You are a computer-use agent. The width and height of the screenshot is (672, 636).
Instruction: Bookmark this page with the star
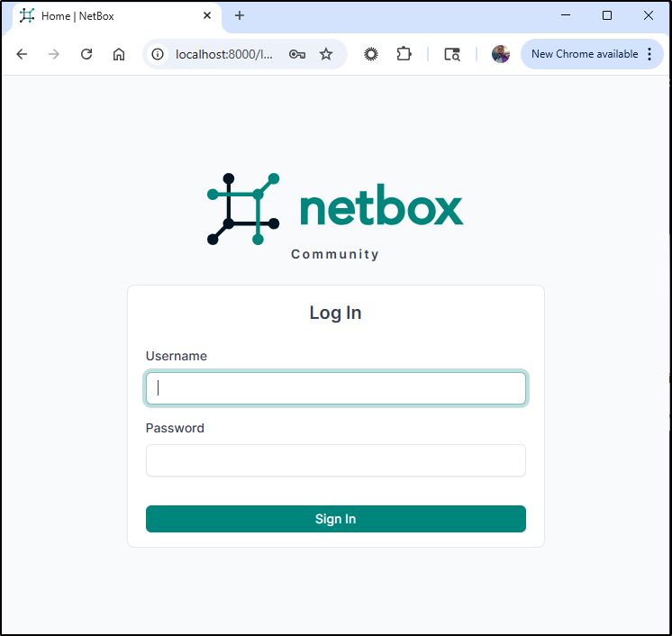click(x=326, y=54)
